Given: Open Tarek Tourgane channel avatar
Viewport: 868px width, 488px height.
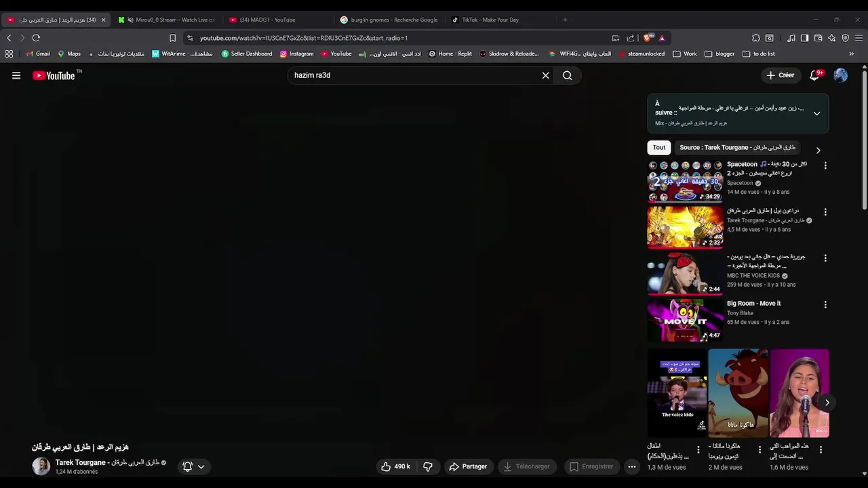Looking at the screenshot, I should 41,466.
